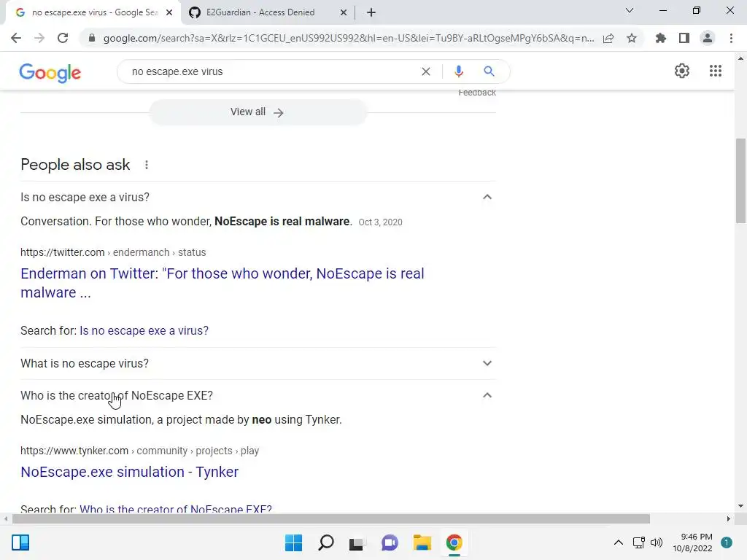
Task: Open Google quick settings gear
Action: [x=682, y=71]
